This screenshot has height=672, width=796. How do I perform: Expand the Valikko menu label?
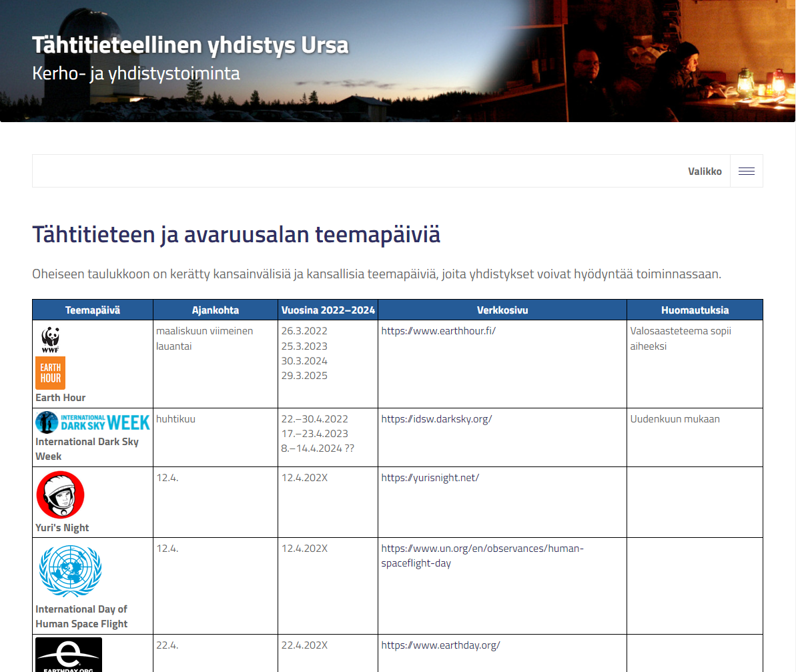click(705, 172)
